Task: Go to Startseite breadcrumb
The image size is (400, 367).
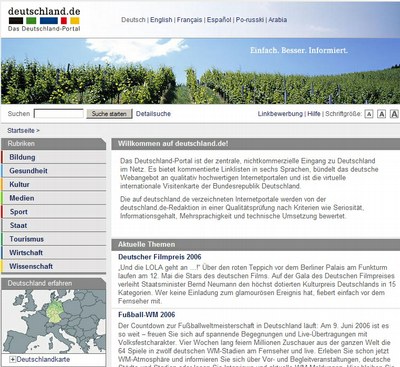Action: coord(21,131)
